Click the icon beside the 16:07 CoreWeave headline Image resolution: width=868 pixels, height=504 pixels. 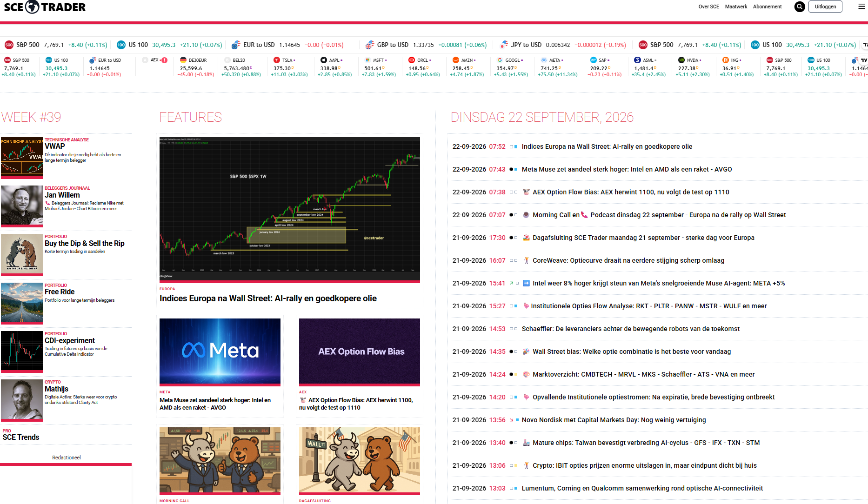[526, 260]
